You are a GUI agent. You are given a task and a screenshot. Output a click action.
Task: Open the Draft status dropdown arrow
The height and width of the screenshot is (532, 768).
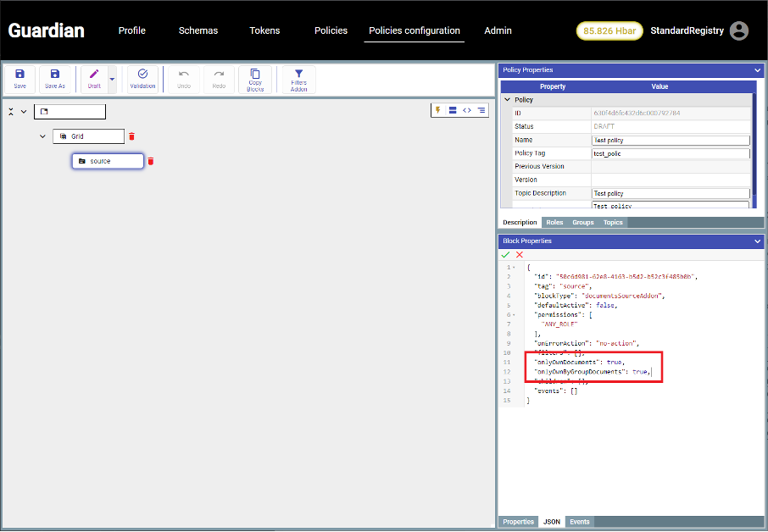112,79
